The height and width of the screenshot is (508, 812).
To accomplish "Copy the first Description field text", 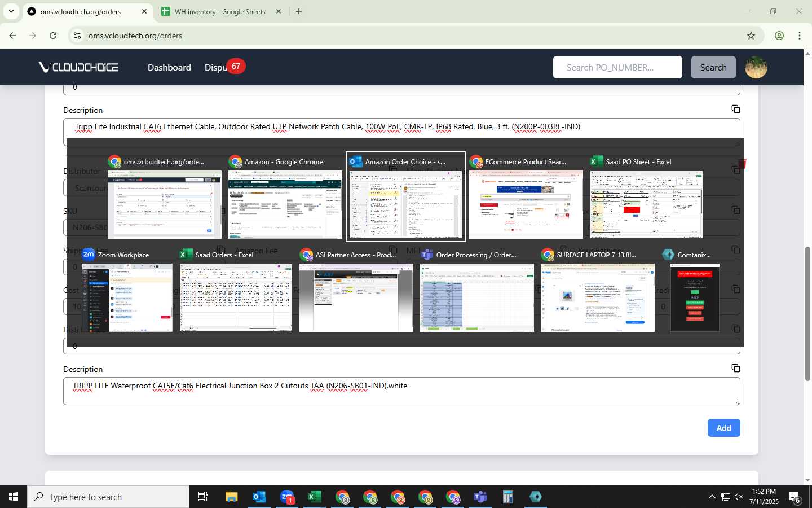I will 735,109.
